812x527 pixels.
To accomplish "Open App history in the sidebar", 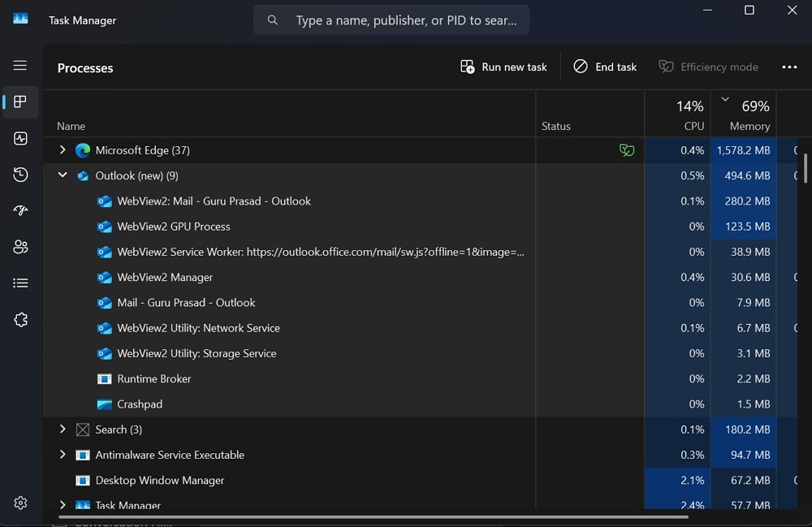I will coord(20,175).
